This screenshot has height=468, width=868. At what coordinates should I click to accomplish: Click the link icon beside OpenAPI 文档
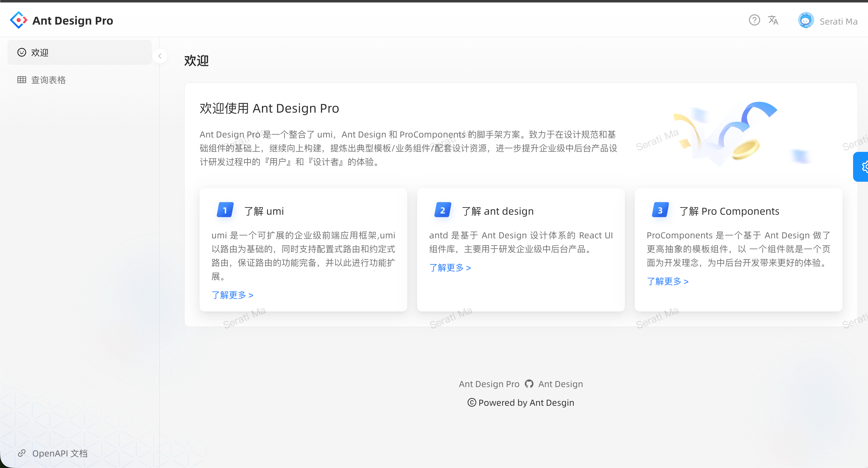click(22, 453)
